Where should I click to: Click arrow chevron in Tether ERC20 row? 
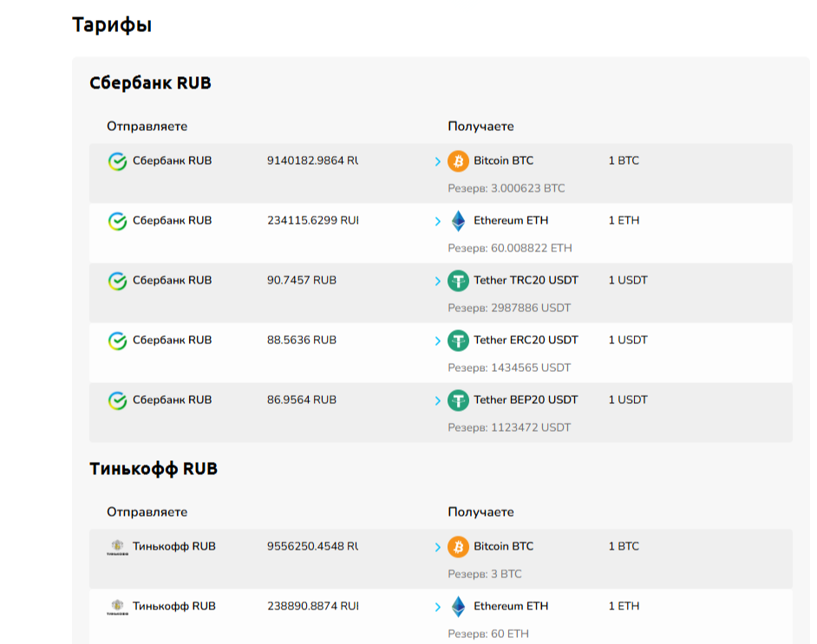click(438, 342)
